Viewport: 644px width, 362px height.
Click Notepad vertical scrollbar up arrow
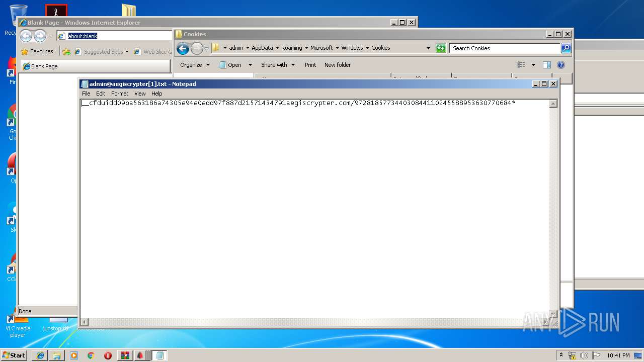(553, 104)
